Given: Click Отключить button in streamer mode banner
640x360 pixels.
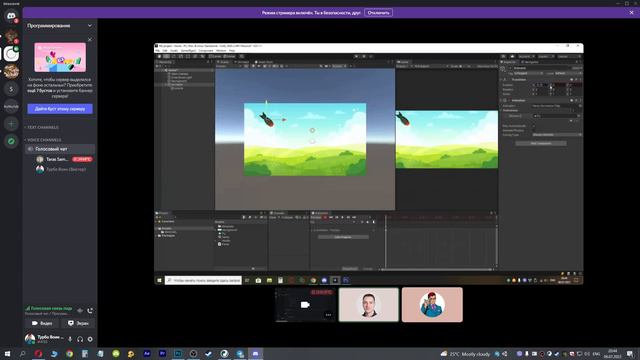Looking at the screenshot, I should tap(378, 13).
